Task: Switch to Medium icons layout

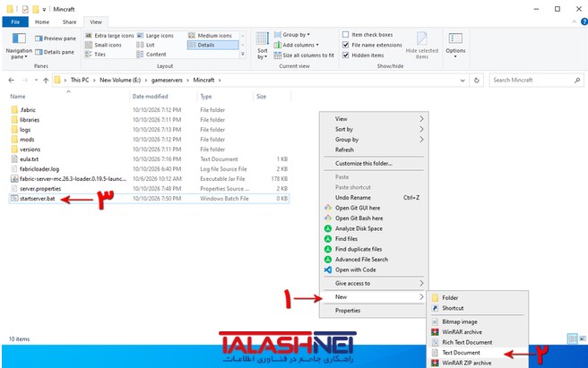Action: (x=210, y=36)
